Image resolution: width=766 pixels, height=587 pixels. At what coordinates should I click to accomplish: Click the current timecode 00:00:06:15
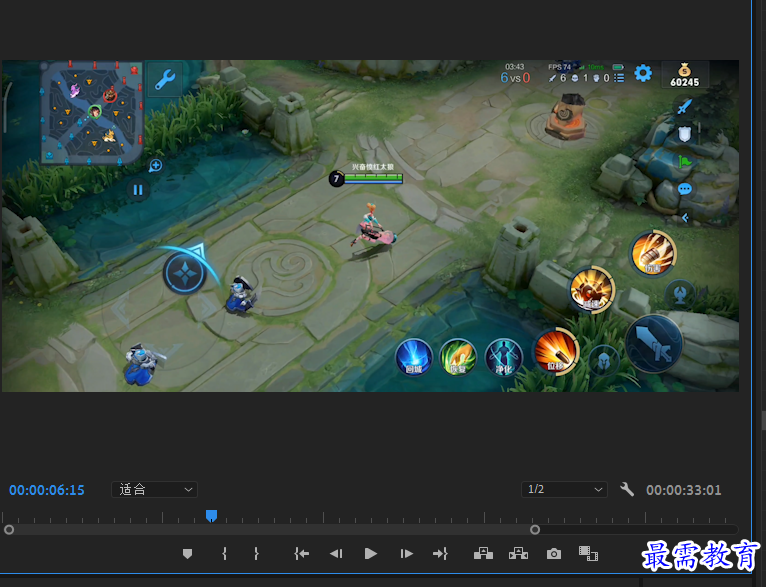tap(47, 490)
